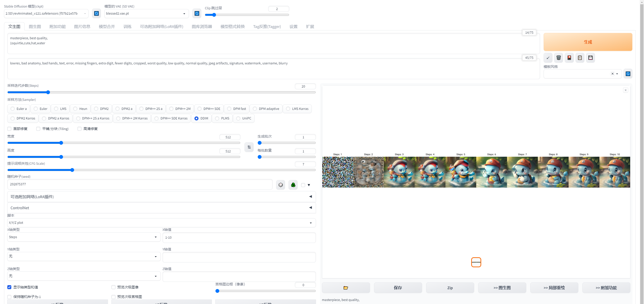Open the SD VAE dropdown
644x304 pixels.
[147, 14]
